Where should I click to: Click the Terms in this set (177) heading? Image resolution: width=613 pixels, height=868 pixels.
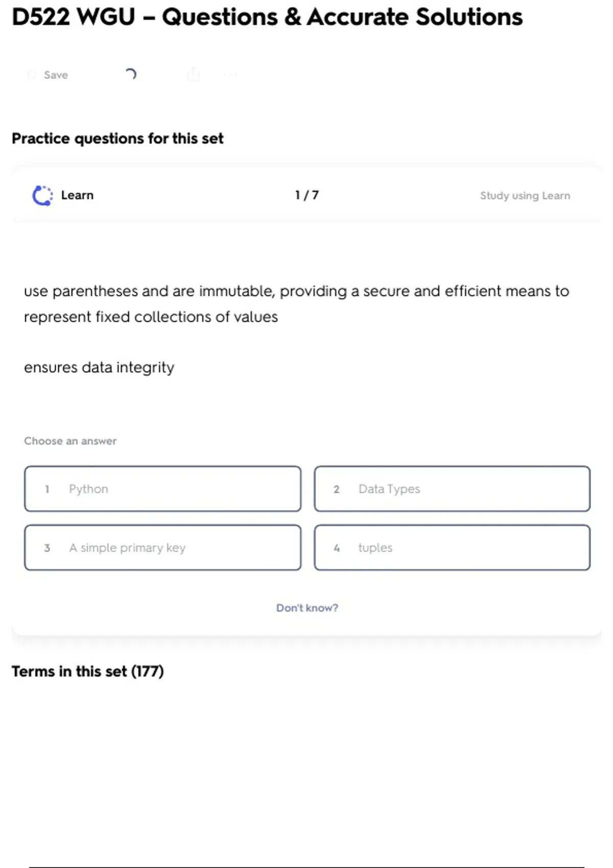[88, 671]
